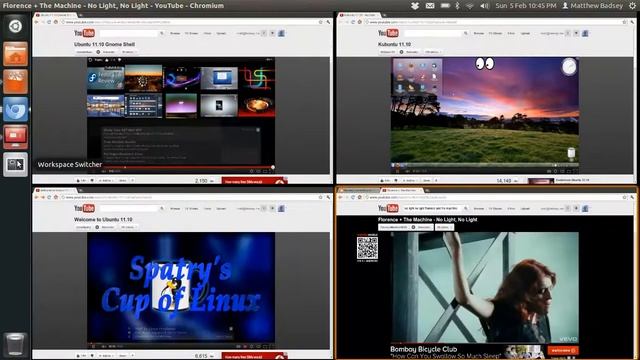Select the active Florence + The Machine browser tab
This screenshot has width=640, height=360.
tap(402, 190)
